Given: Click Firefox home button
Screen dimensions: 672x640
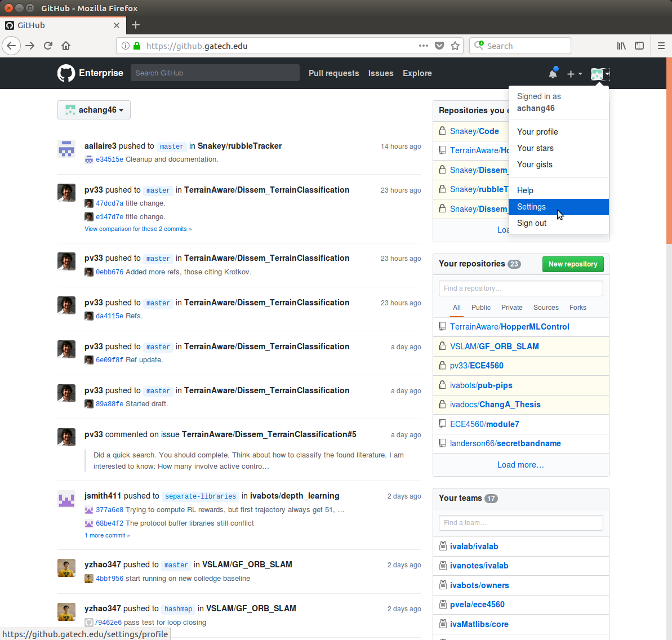Looking at the screenshot, I should click(66, 46).
